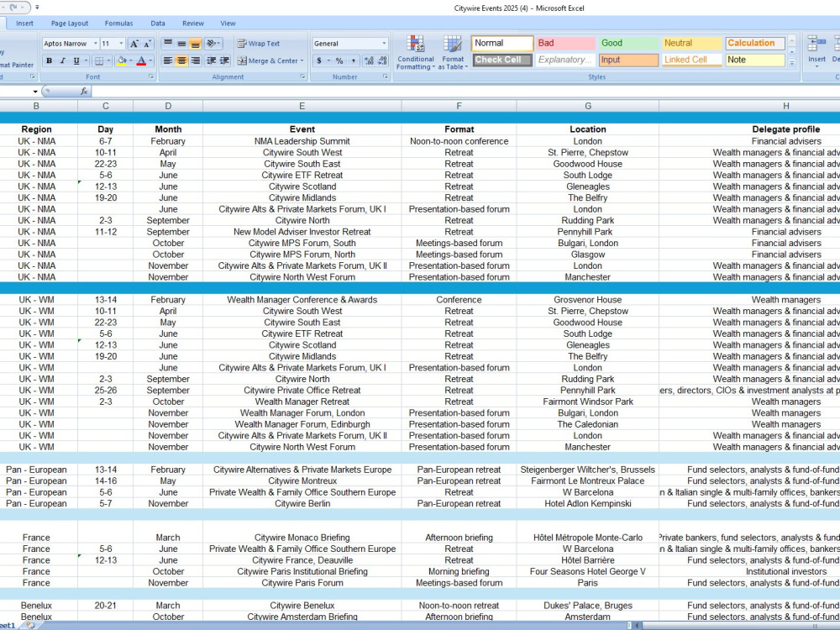Click the Insert Function fx icon

pos(84,92)
